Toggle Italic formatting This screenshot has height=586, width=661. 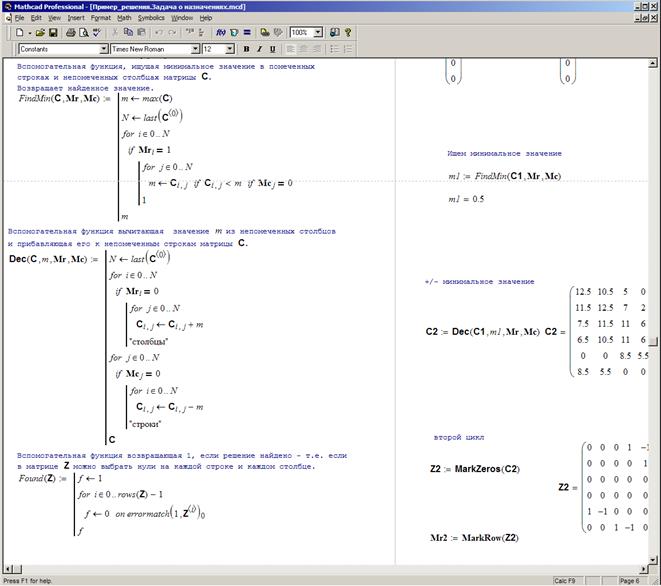[x=259, y=48]
